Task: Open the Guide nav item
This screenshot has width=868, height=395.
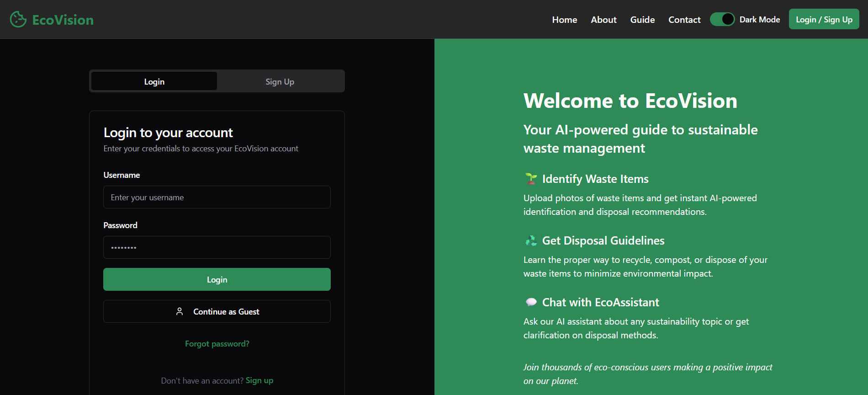Action: [642, 20]
